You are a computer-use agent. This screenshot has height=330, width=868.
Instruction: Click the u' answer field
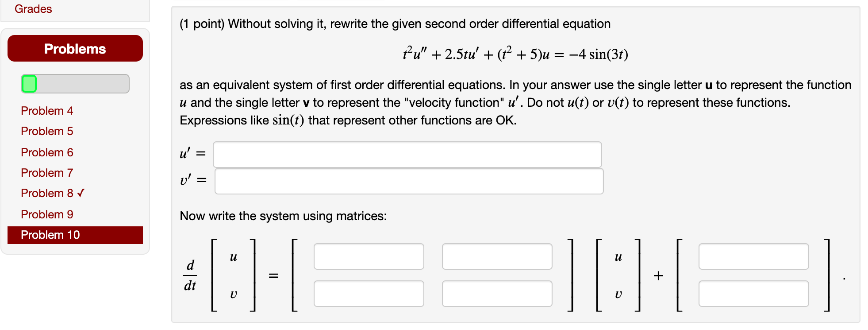pos(407,154)
